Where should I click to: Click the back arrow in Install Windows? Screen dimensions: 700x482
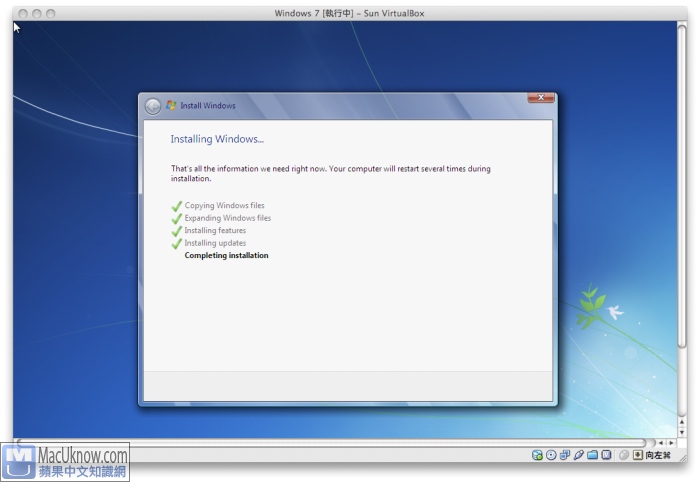[153, 106]
